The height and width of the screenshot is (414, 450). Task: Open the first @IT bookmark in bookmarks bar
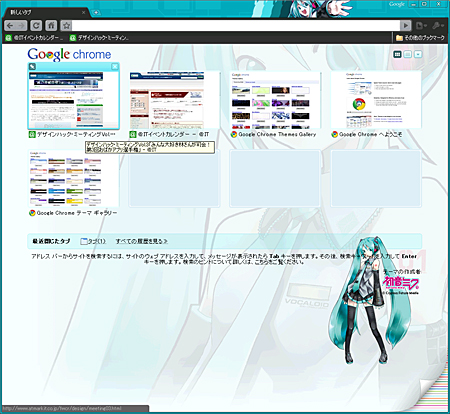point(34,38)
